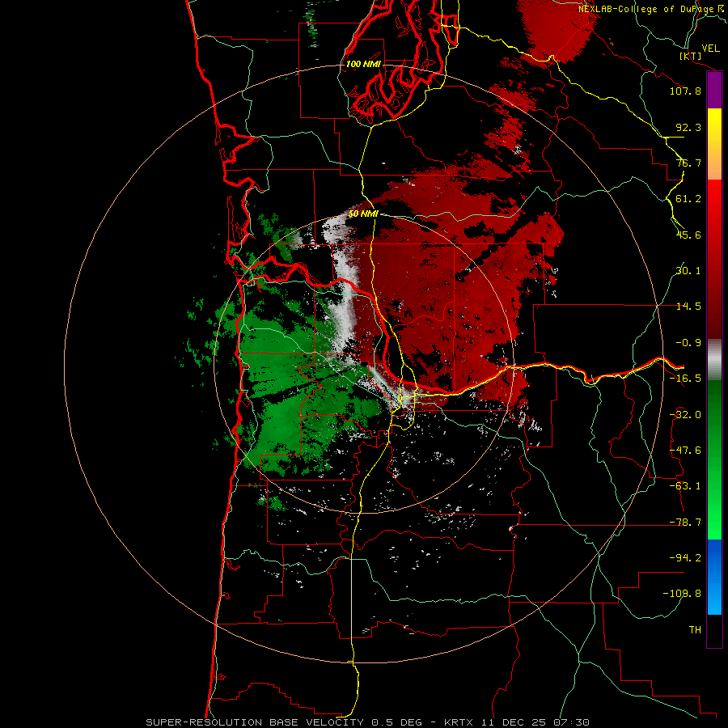Select the -109.8 scale value
728x728 pixels.
682,594
